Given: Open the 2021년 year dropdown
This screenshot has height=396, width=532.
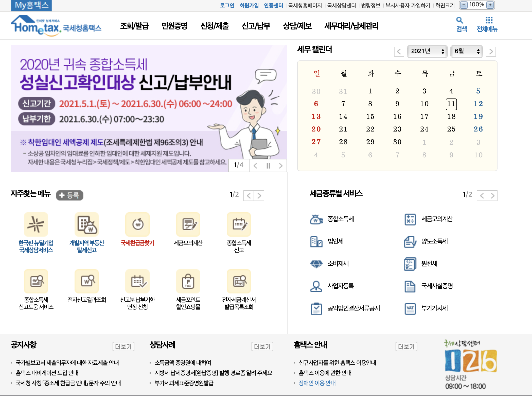Looking at the screenshot, I should (427, 51).
